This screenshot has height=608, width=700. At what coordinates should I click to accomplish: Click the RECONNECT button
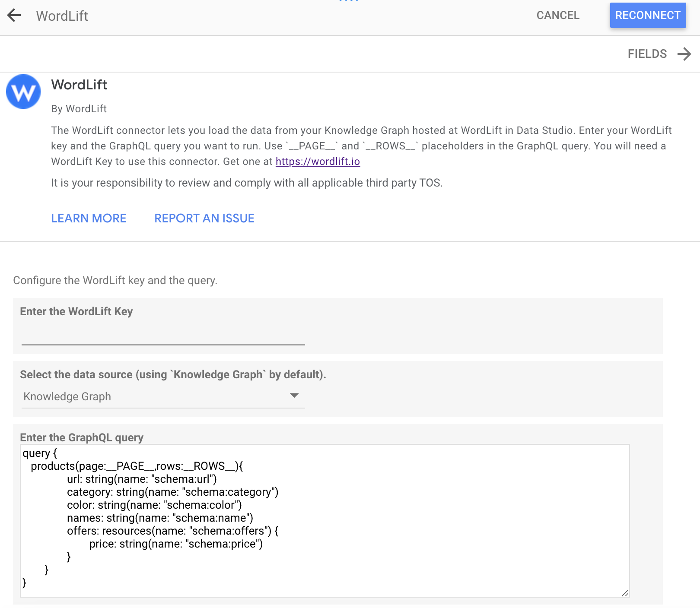tap(648, 16)
